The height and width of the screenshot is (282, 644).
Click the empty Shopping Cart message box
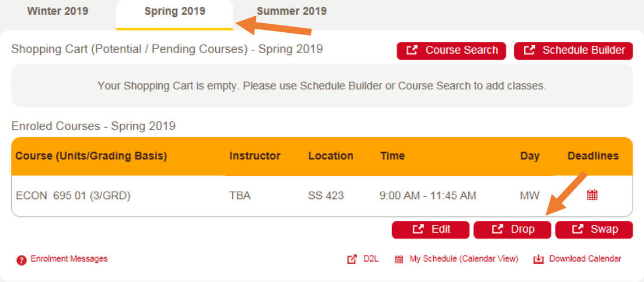321,86
